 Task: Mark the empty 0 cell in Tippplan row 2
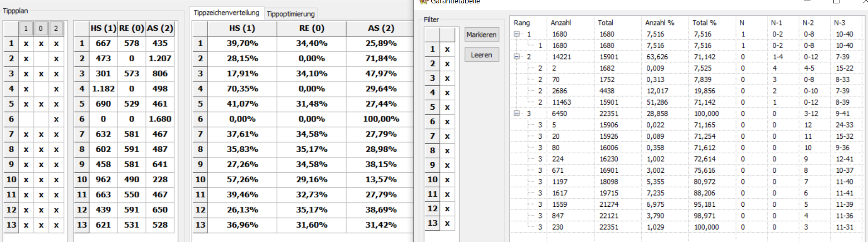pyautogui.click(x=41, y=59)
